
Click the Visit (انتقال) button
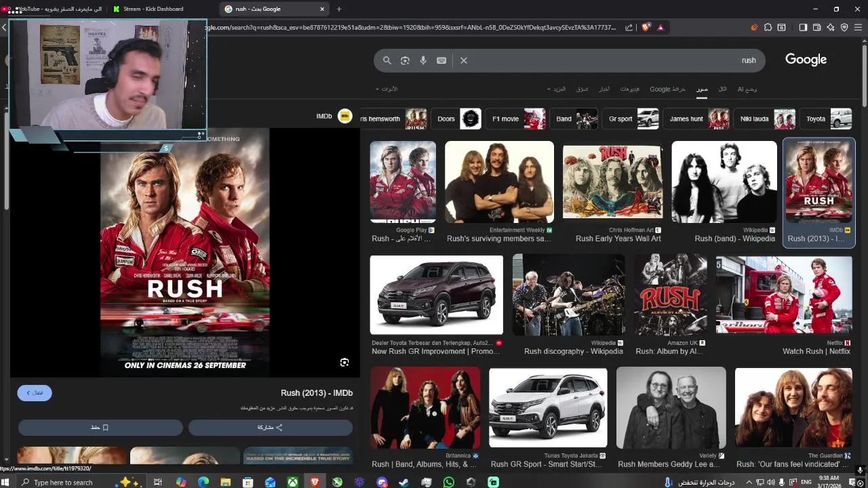coord(35,393)
